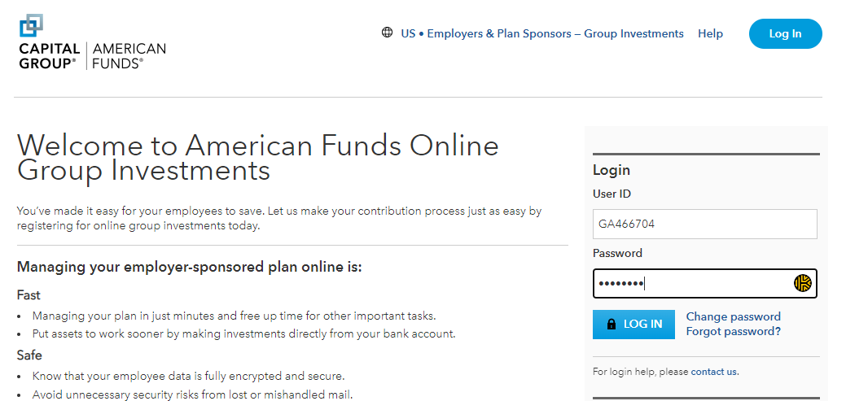
Task: Focus the User ID input field
Action: click(704, 224)
